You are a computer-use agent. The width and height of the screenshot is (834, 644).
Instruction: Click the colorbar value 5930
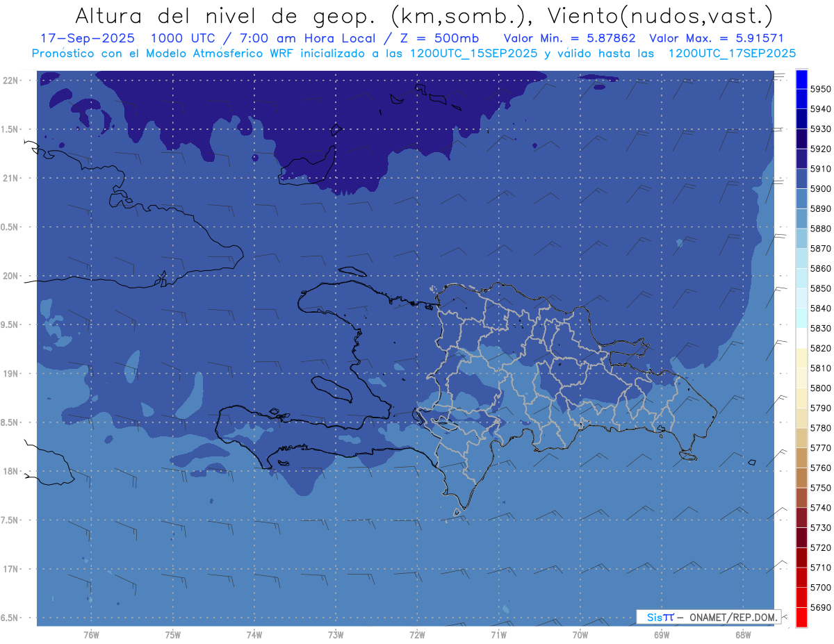(820, 129)
